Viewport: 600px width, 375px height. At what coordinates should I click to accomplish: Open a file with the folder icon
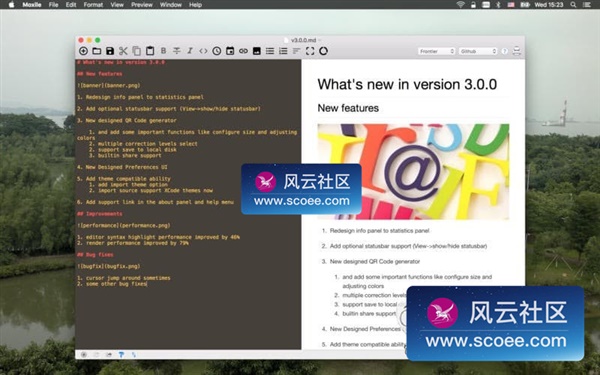[x=96, y=51]
